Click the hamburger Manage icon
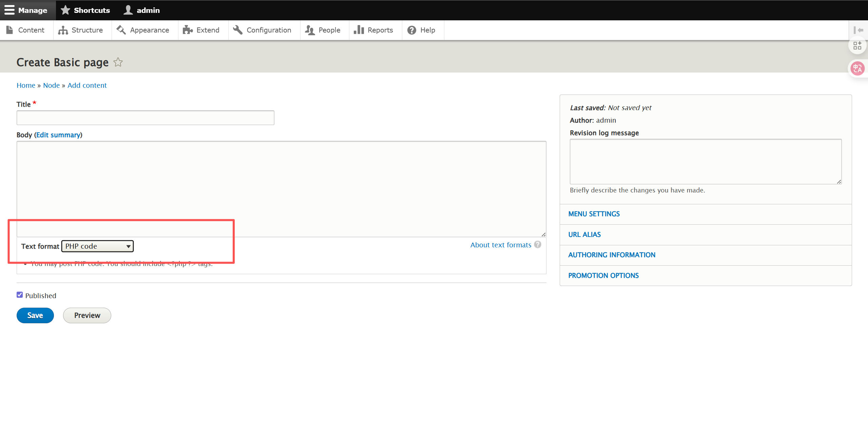868x430 pixels. coord(9,10)
